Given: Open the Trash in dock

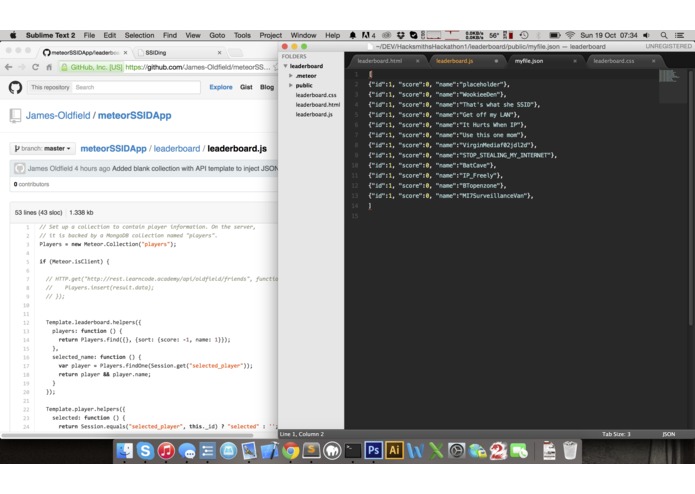Looking at the screenshot, I should tap(570, 451).
